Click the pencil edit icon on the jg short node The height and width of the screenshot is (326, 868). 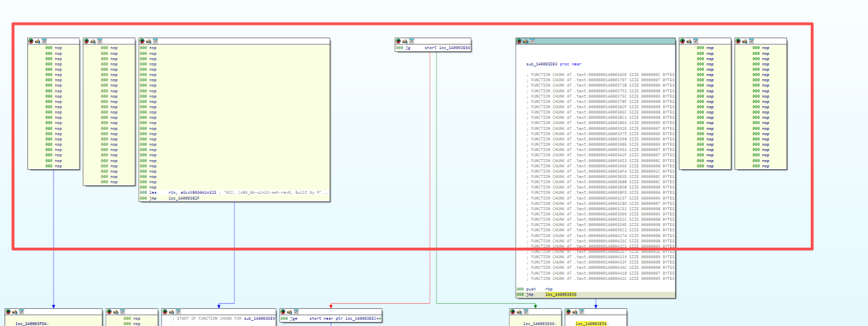coord(405,41)
